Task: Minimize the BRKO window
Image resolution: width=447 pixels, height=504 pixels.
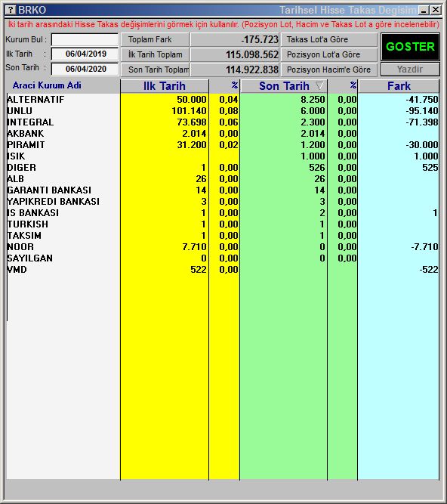Action: [x=424, y=11]
